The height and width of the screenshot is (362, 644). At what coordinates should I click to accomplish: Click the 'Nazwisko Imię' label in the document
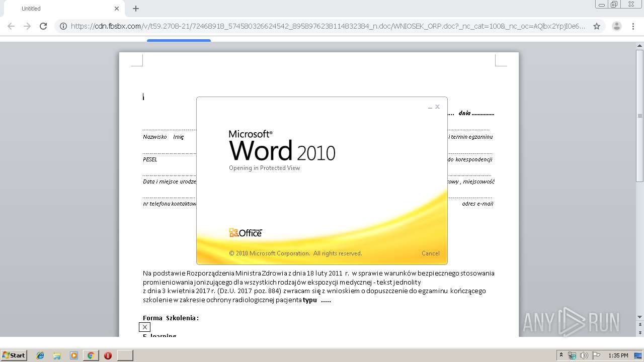pos(163,137)
